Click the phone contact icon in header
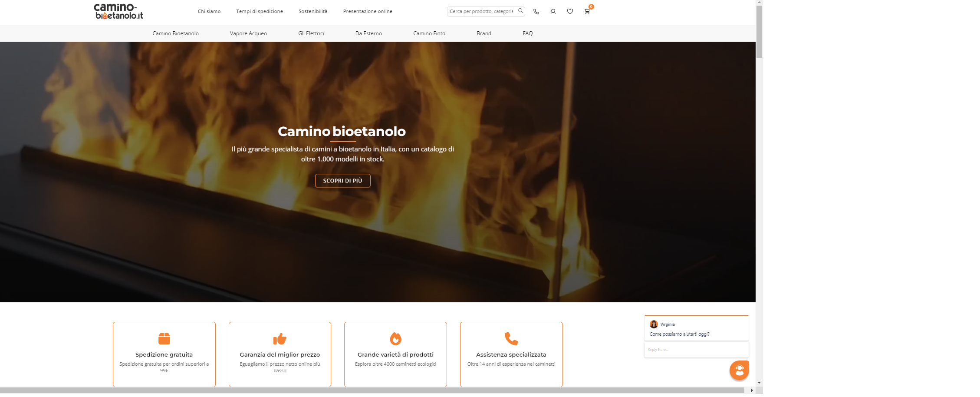This screenshot has width=980, height=397. click(x=536, y=12)
